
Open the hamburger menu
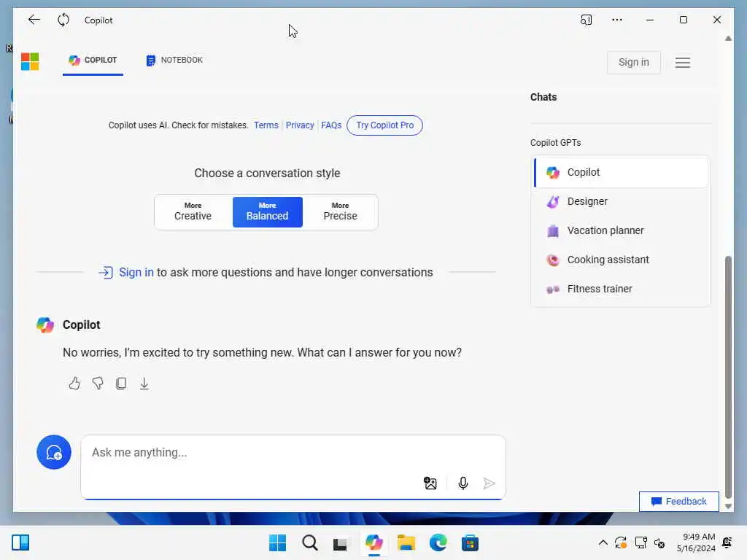click(683, 63)
